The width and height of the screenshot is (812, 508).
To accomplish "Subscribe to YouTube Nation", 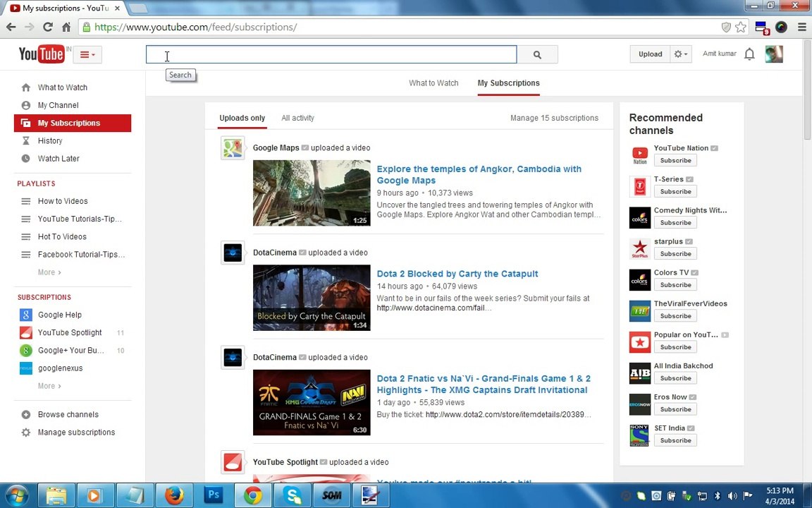I will coord(675,161).
